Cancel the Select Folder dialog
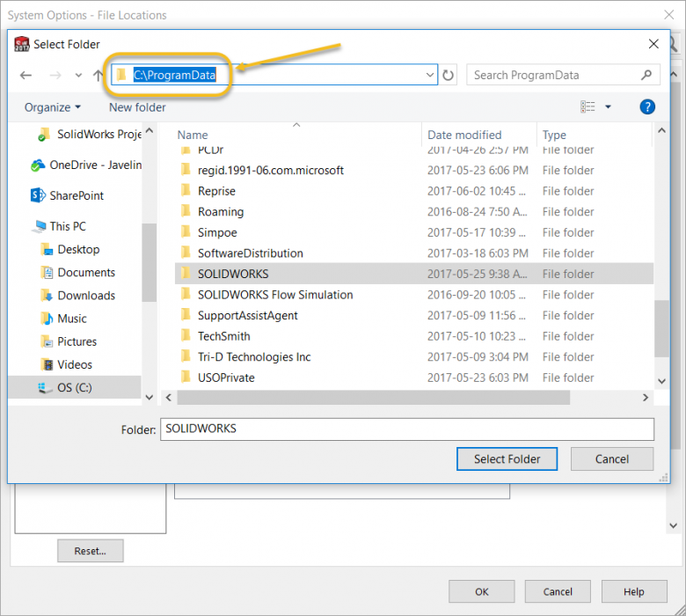The width and height of the screenshot is (686, 616). [x=611, y=458]
